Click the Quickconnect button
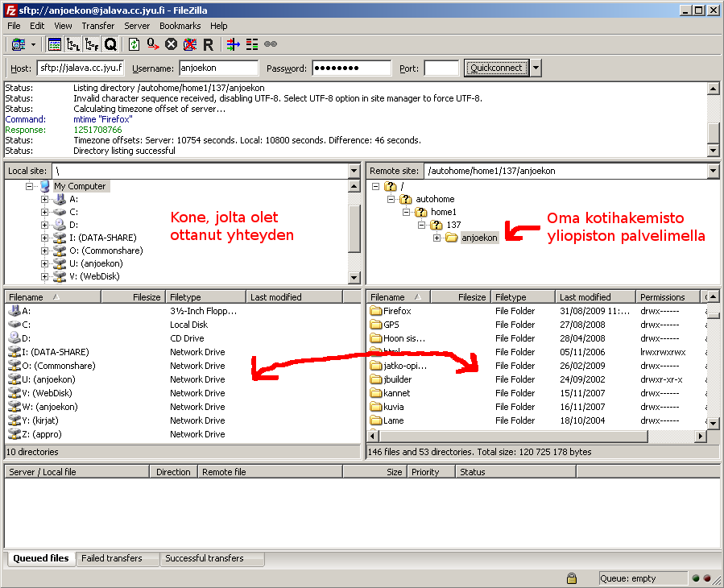 tap(496, 68)
